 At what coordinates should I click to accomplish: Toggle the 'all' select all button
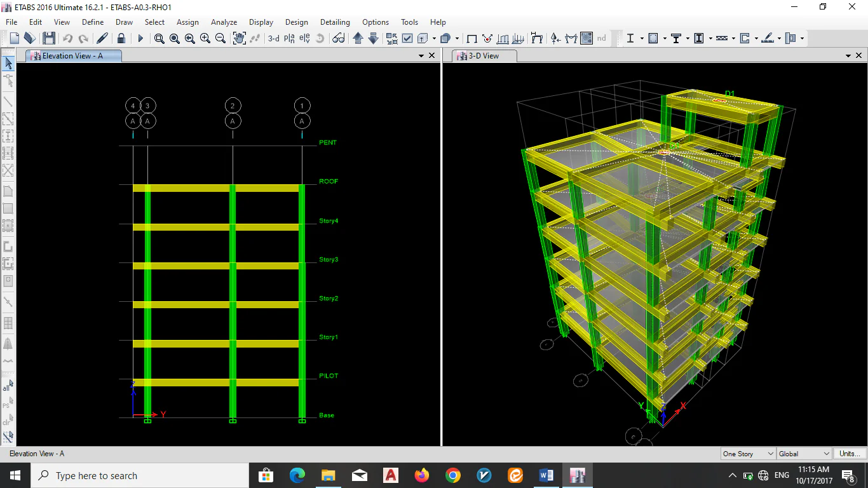[x=8, y=386]
